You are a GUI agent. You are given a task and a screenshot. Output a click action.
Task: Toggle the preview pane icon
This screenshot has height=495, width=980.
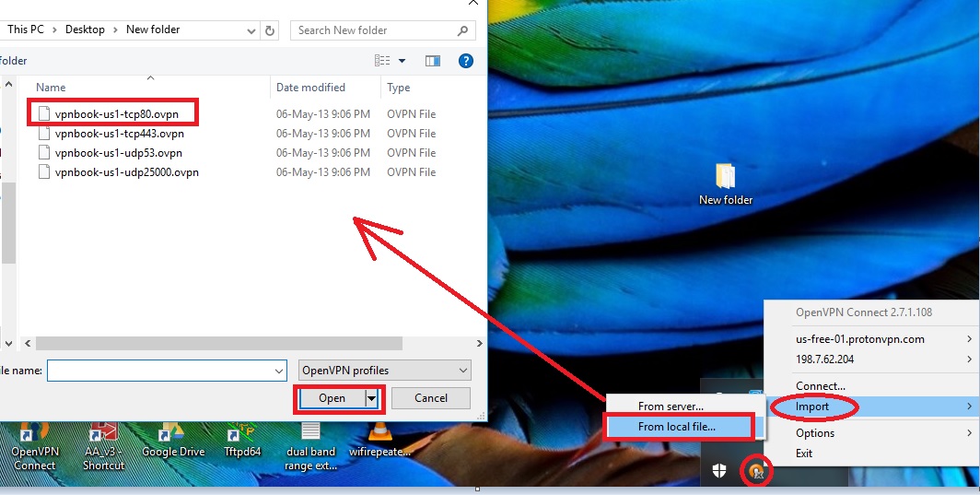[x=433, y=61]
